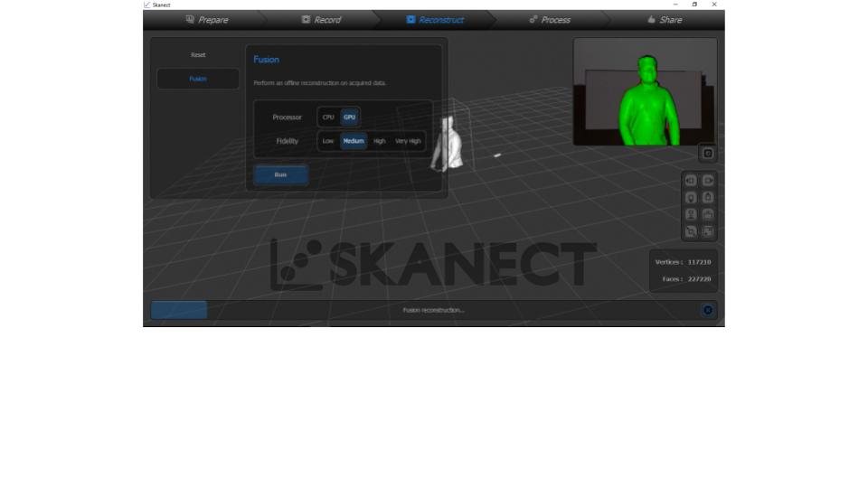Click the 'Fusion reconstruction...' status text
Viewport: 868px width, 488px height.
433,310
